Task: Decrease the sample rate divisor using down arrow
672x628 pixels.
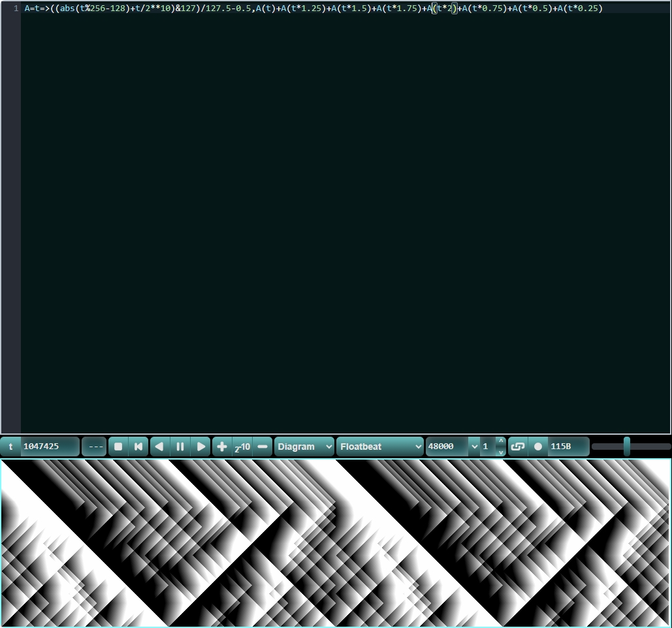Action: [x=501, y=452]
